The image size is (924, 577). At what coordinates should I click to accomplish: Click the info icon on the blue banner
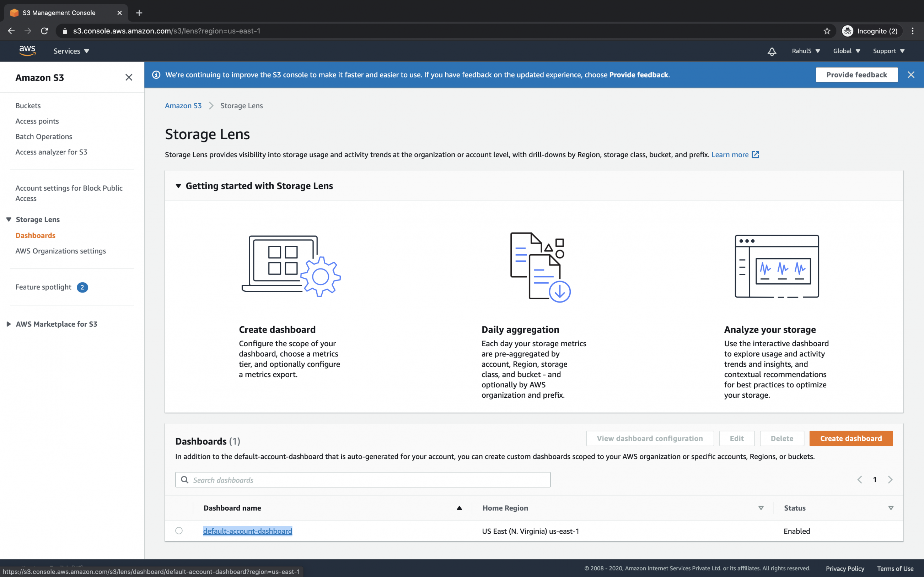coord(156,75)
